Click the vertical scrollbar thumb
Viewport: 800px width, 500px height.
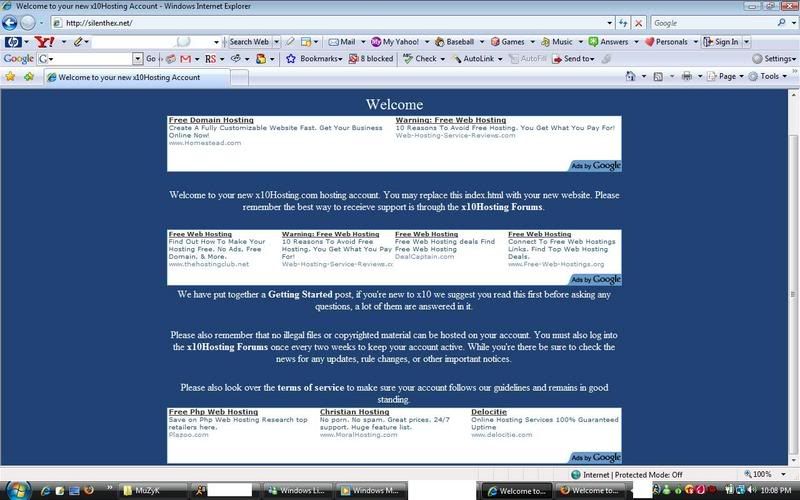coord(793,294)
